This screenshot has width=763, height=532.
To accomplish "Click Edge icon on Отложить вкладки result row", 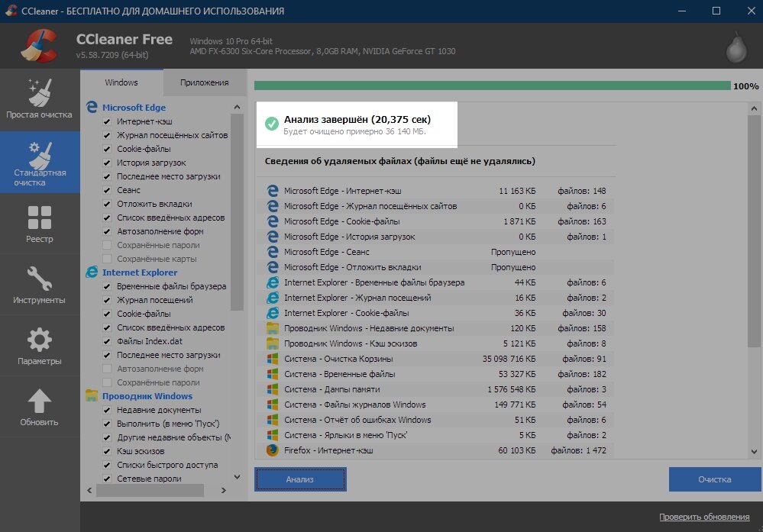I will point(273,267).
